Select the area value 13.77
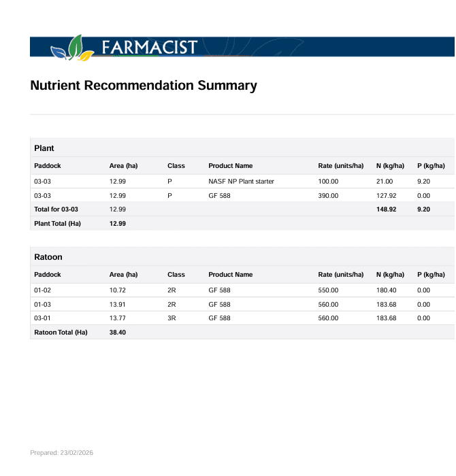This screenshot has width=456, height=476. pyautogui.click(x=118, y=318)
